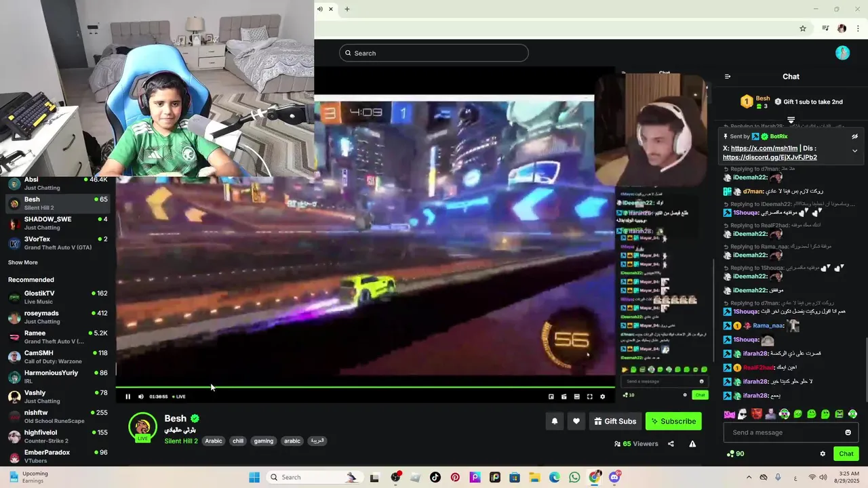Open a new browser tab
This screenshot has width=868, height=488.
(x=347, y=9)
